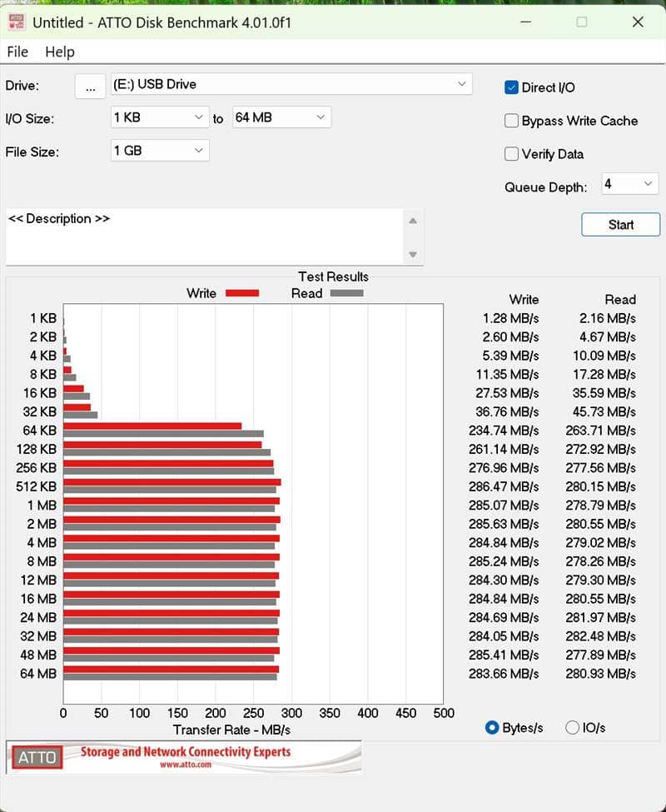The image size is (666, 812).
Task: Enable Bypass Write Cache checkbox
Action: 512,121
